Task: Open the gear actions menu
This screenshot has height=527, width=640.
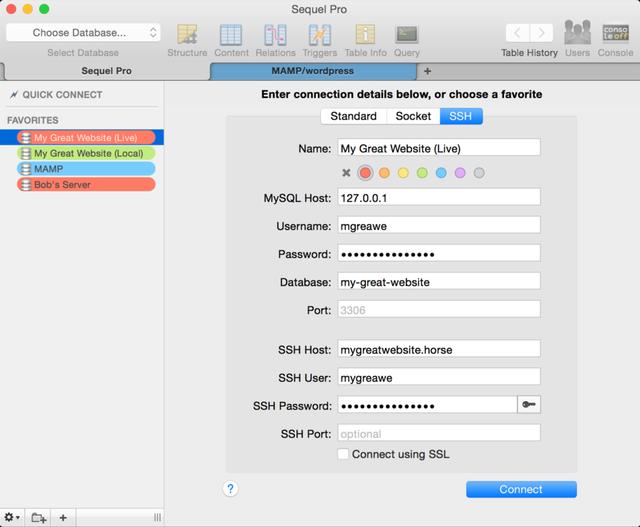Action: pos(12,518)
